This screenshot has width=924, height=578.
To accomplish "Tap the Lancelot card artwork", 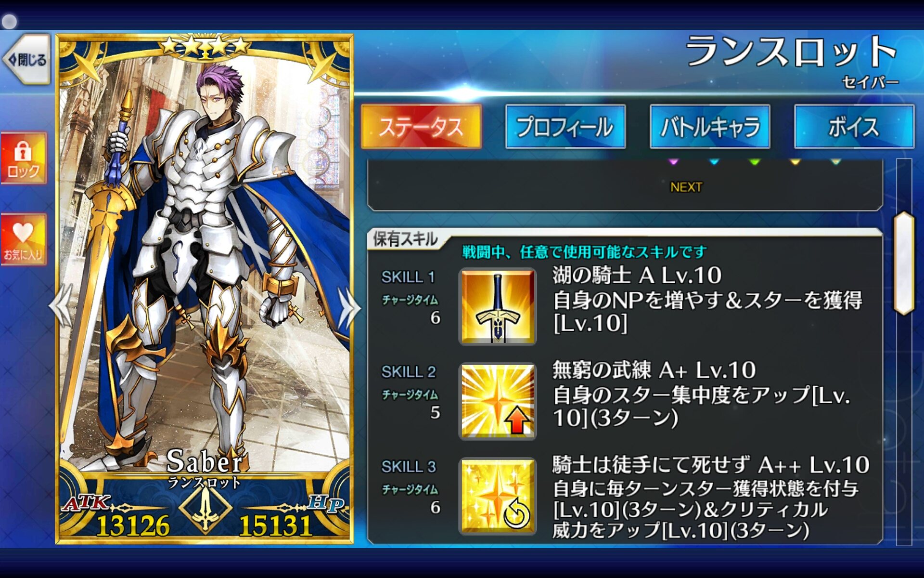I will pos(205,260).
